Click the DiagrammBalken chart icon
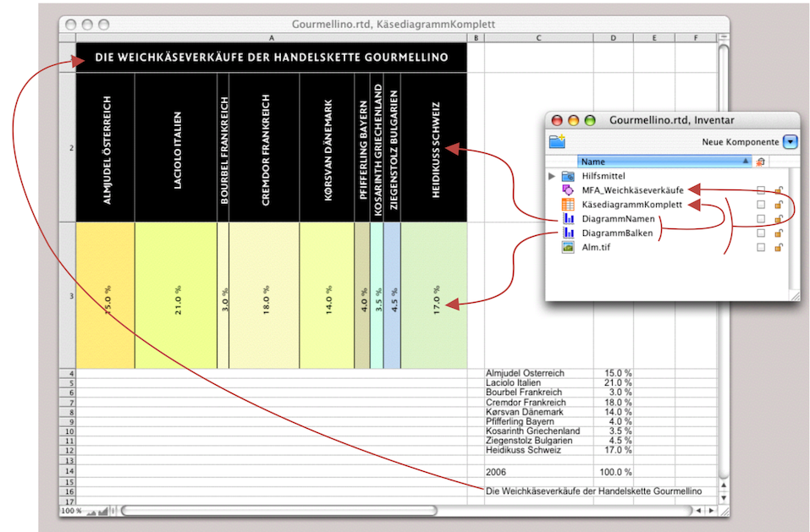Image resolution: width=810 pixels, height=532 pixels. [568, 233]
